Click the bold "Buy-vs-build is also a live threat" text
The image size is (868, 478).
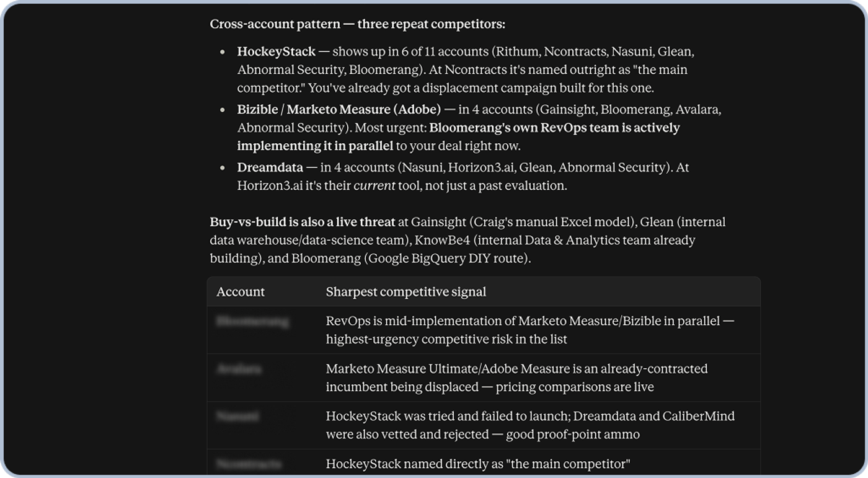[303, 222]
